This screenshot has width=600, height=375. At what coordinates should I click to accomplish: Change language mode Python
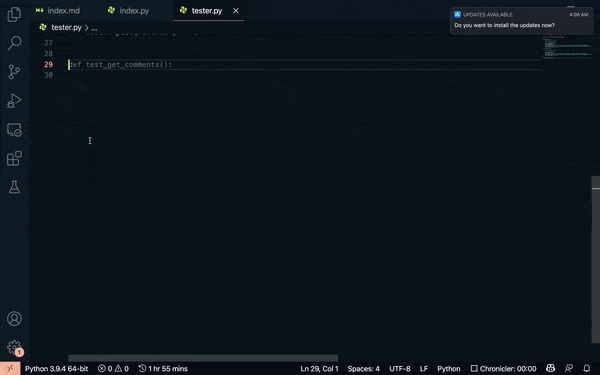coord(448,368)
